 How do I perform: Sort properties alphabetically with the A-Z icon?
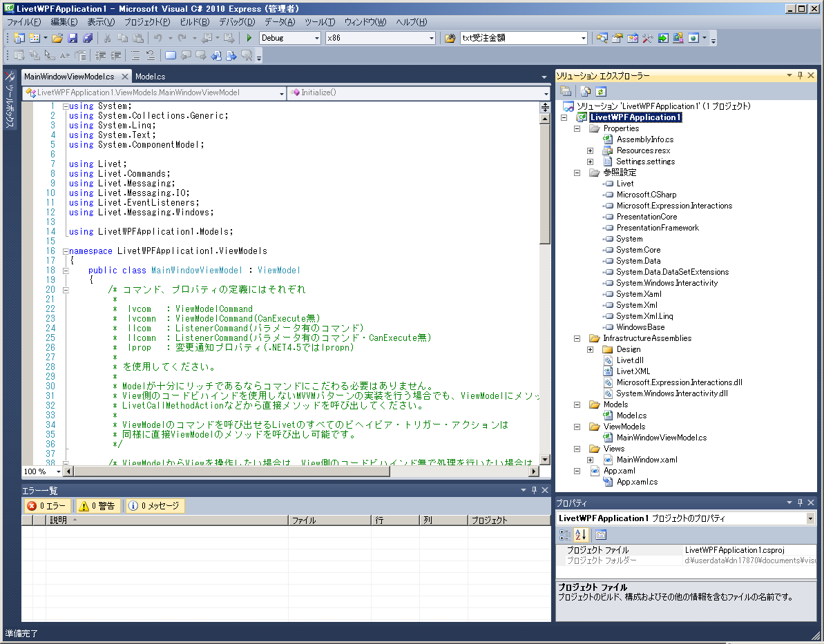[581, 535]
